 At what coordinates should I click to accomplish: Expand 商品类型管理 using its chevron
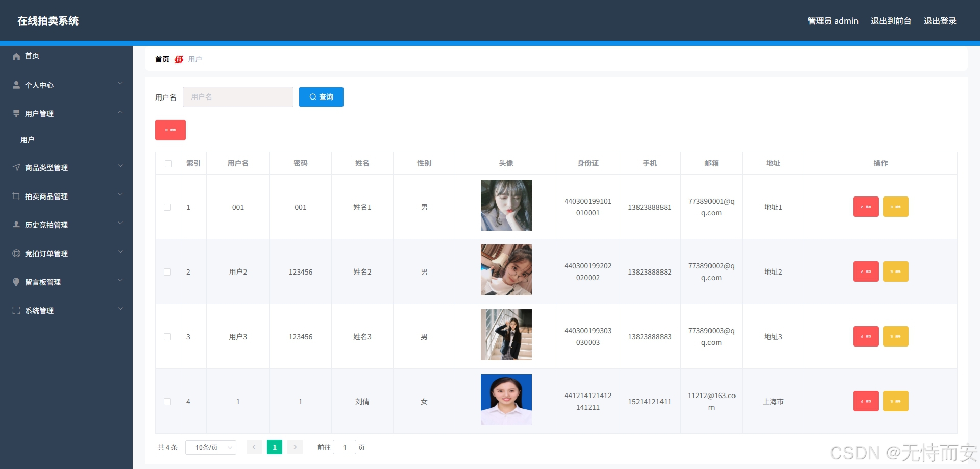click(x=120, y=166)
